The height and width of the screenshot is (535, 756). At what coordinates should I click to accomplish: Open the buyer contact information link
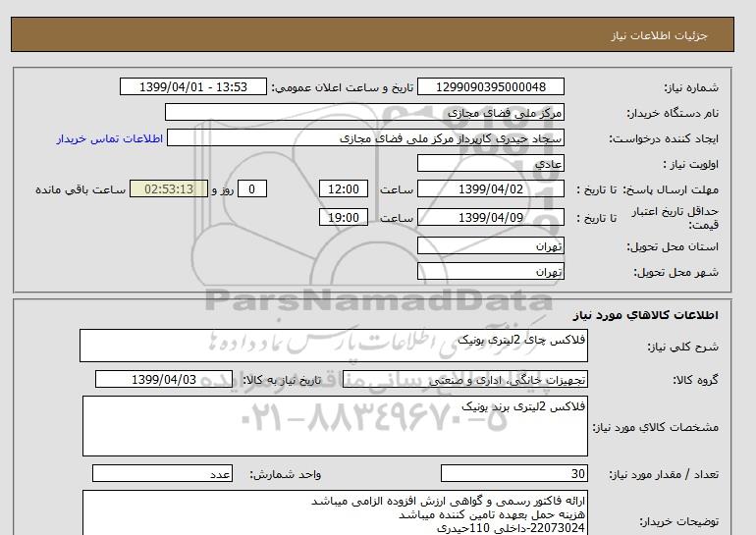tap(109, 138)
